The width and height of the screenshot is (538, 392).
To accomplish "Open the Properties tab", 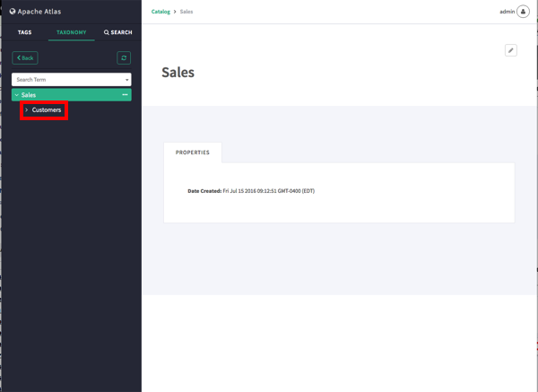I will pos(193,152).
